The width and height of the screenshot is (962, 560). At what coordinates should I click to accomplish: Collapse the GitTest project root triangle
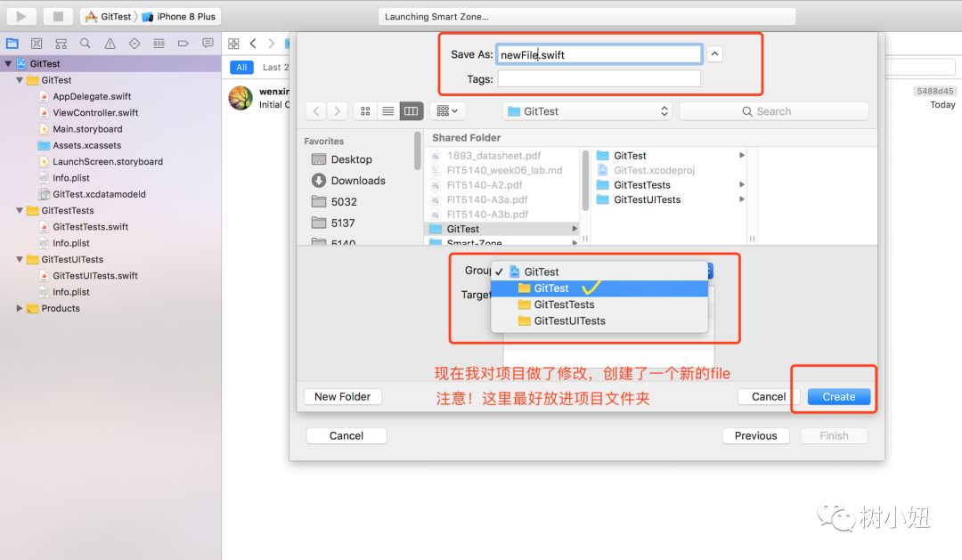[x=9, y=64]
